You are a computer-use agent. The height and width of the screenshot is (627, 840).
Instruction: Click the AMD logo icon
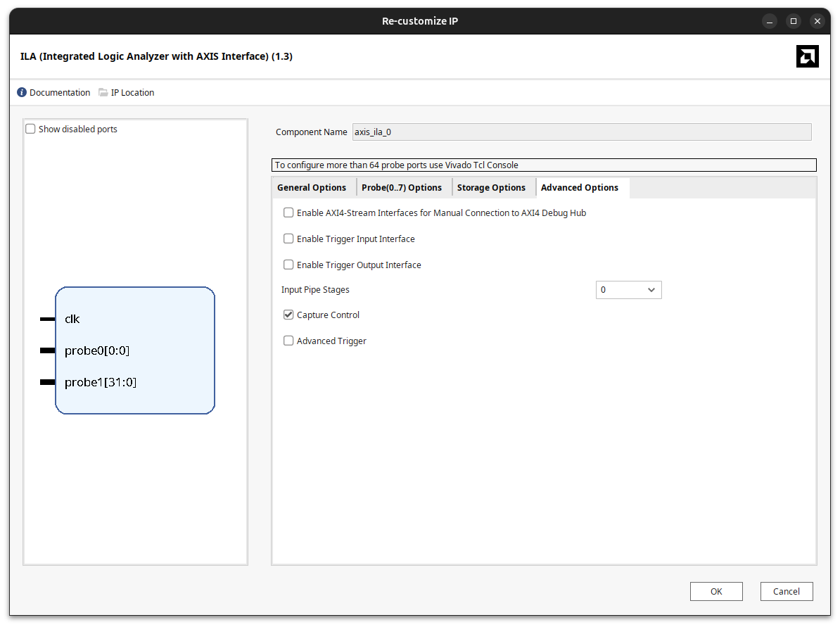click(807, 56)
